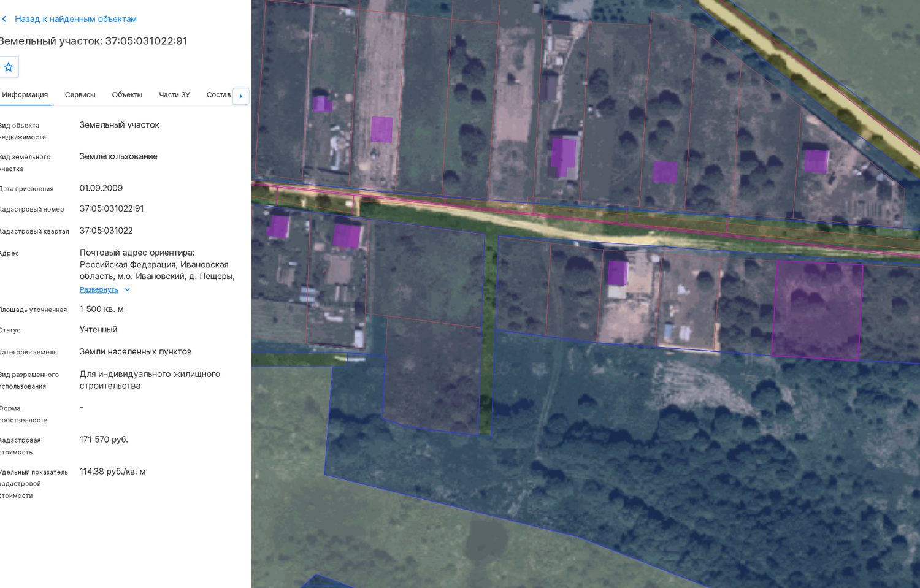Click the Развернуть link

click(99, 290)
